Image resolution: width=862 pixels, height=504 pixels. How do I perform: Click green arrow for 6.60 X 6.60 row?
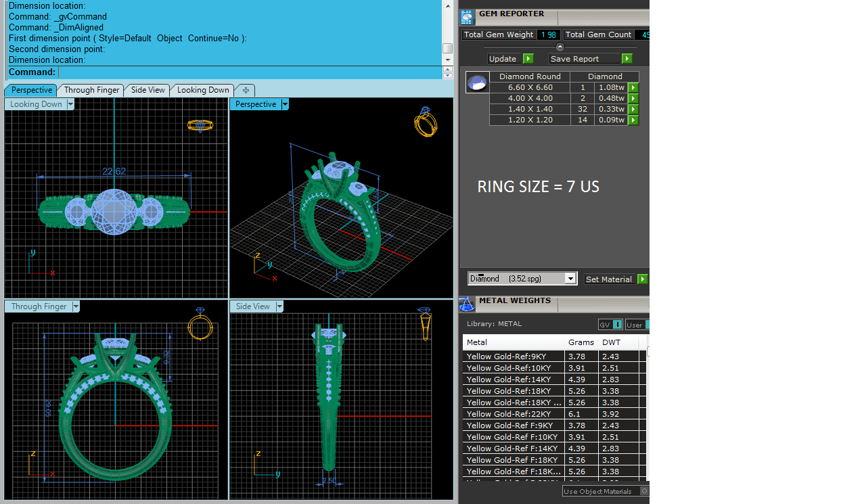(633, 87)
